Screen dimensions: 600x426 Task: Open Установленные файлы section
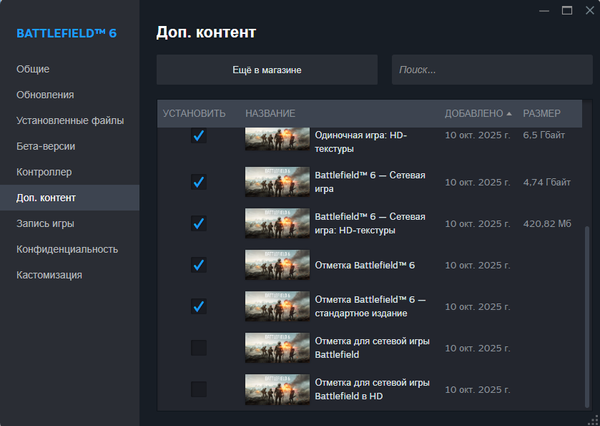coord(70,121)
